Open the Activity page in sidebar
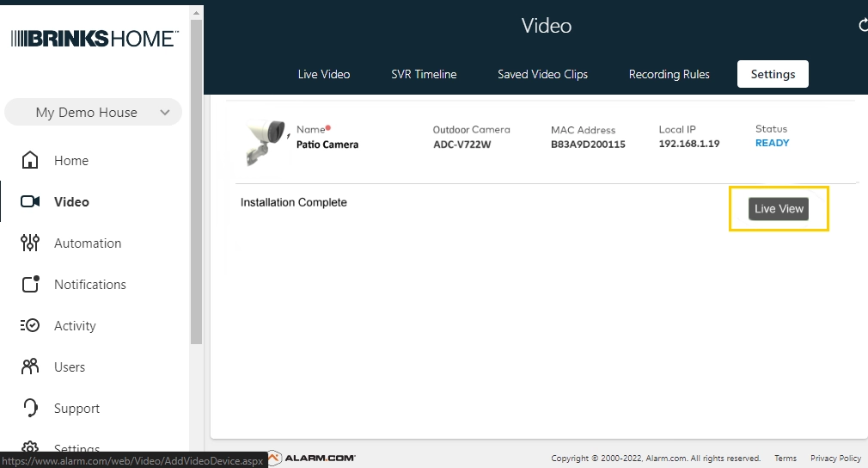The height and width of the screenshot is (468, 868). click(x=75, y=326)
